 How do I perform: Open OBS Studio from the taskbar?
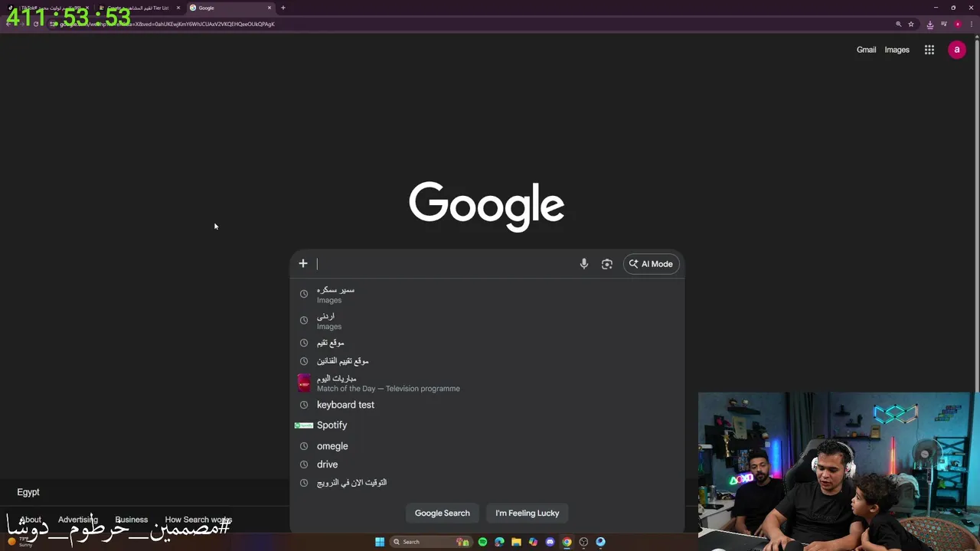[583, 542]
